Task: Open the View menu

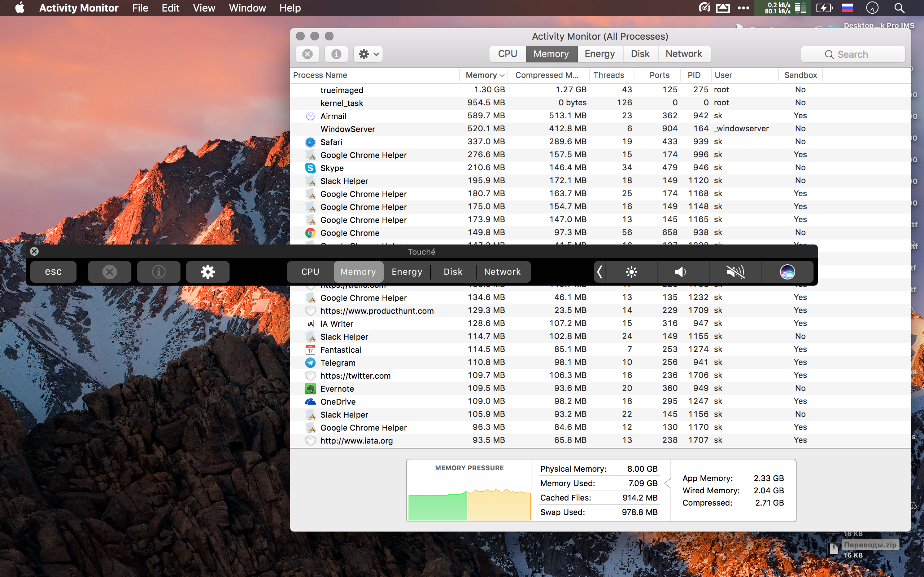Action: (x=204, y=8)
